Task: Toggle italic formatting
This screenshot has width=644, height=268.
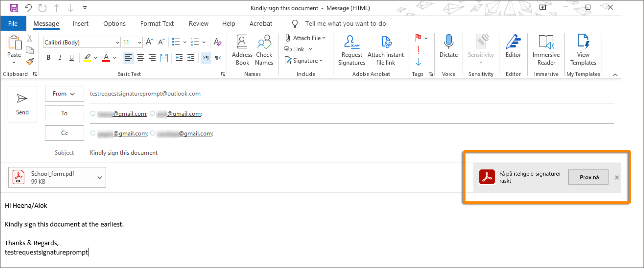Action: coord(60,58)
